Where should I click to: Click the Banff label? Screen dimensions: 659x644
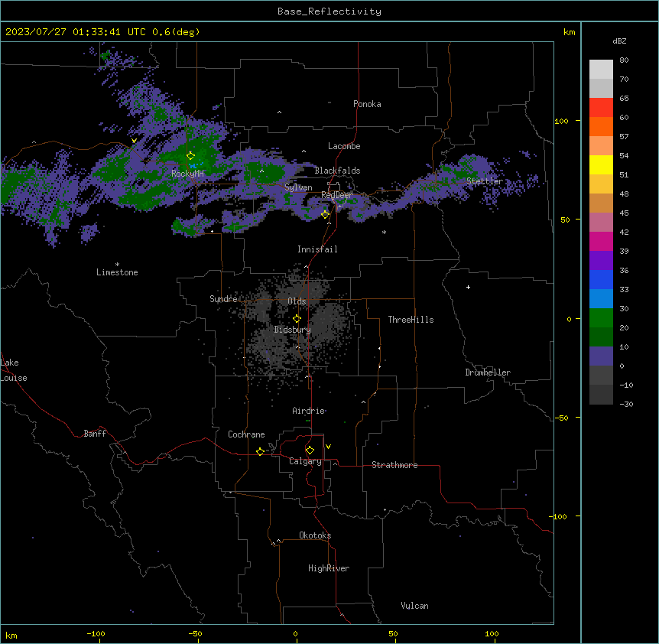point(95,434)
